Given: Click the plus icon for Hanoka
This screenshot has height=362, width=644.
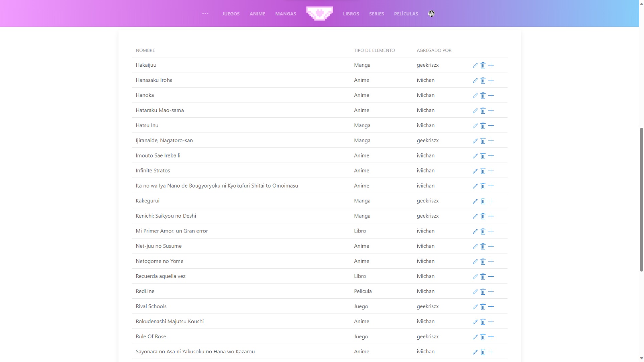Looking at the screenshot, I should click(x=491, y=95).
